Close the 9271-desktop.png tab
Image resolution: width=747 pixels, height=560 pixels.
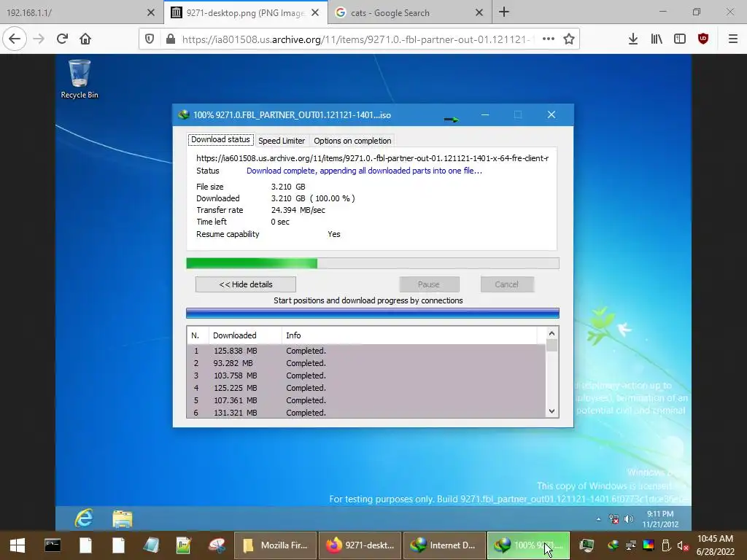(x=315, y=12)
